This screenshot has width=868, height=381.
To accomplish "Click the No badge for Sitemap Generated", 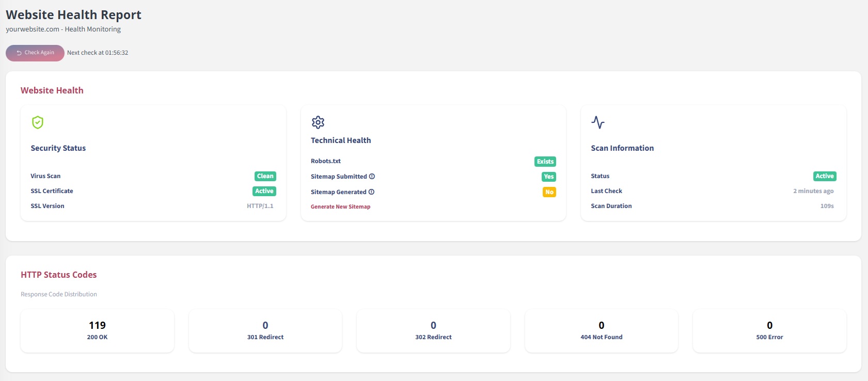I will (549, 192).
